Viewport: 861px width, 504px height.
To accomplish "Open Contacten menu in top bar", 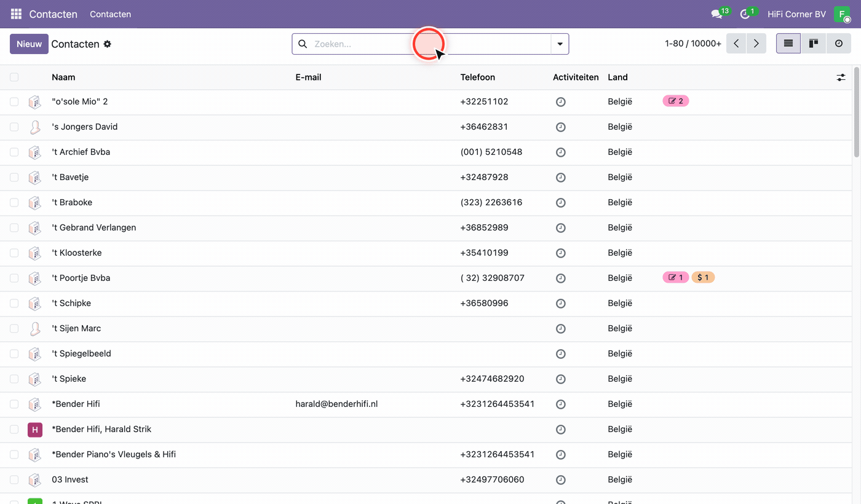I will pyautogui.click(x=110, y=14).
